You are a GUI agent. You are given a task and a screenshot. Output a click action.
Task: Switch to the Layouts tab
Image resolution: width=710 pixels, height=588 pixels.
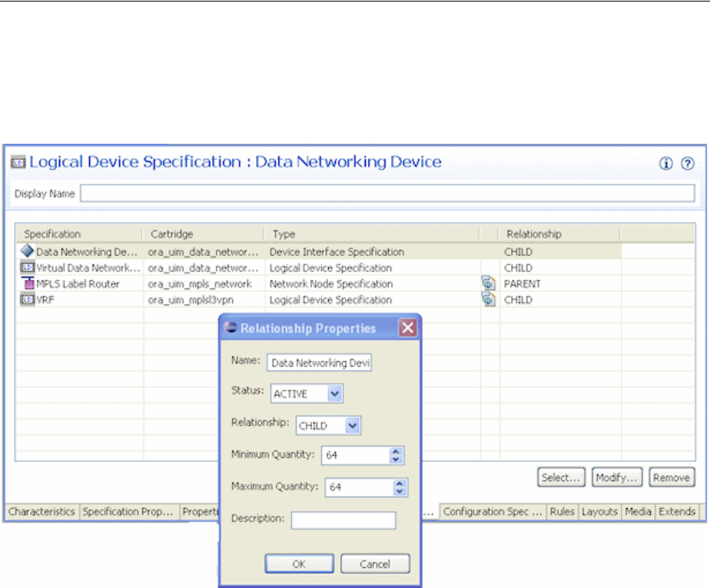pos(599,511)
